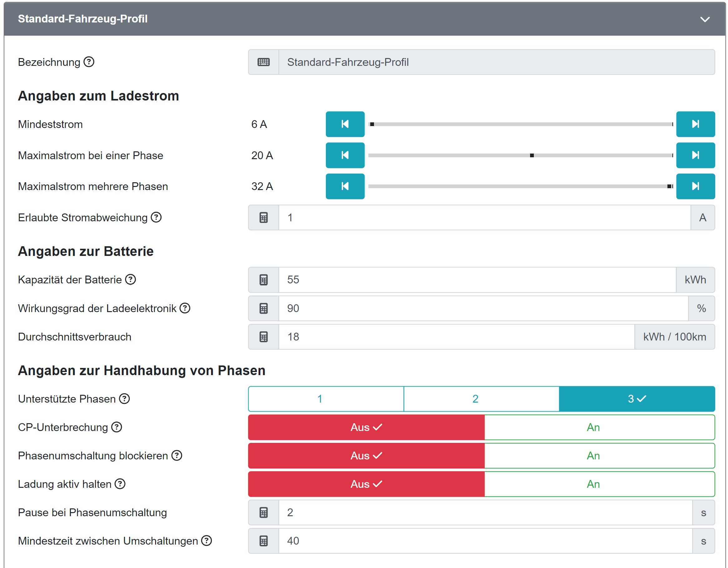Click Aus button for CP-Unterbrechung
The height and width of the screenshot is (568, 728).
click(x=366, y=427)
